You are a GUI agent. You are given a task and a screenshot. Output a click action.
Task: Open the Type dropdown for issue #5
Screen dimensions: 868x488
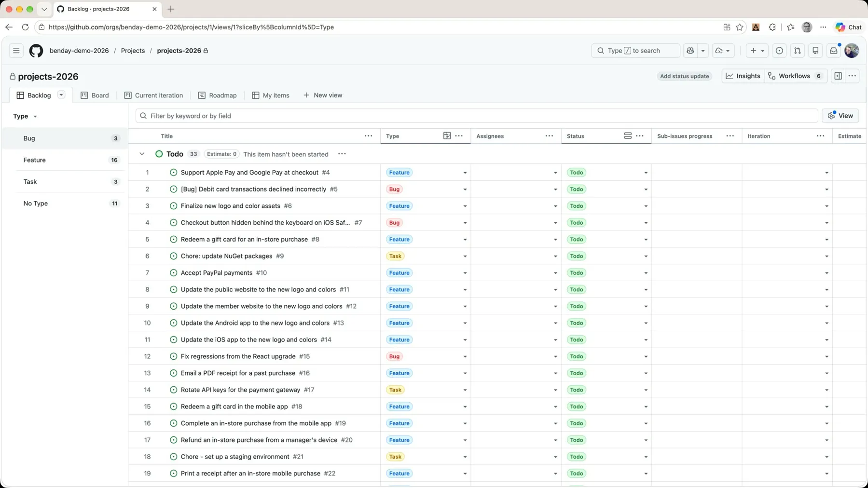click(x=465, y=190)
